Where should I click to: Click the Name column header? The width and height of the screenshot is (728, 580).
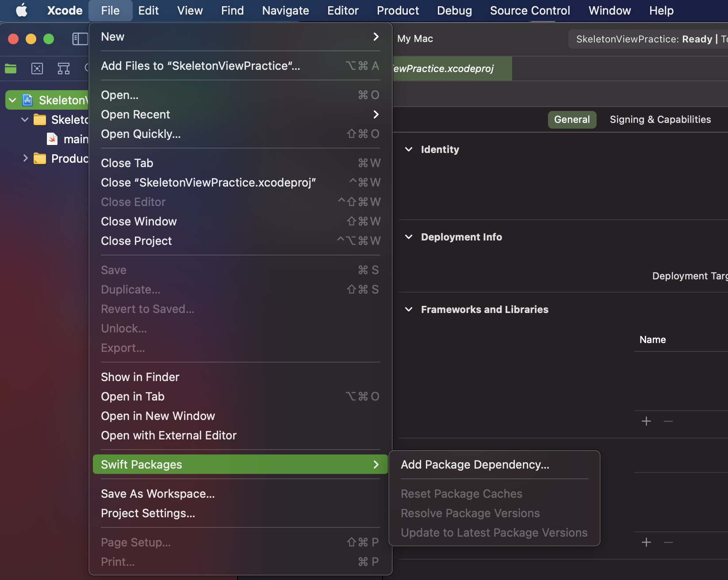click(x=652, y=340)
